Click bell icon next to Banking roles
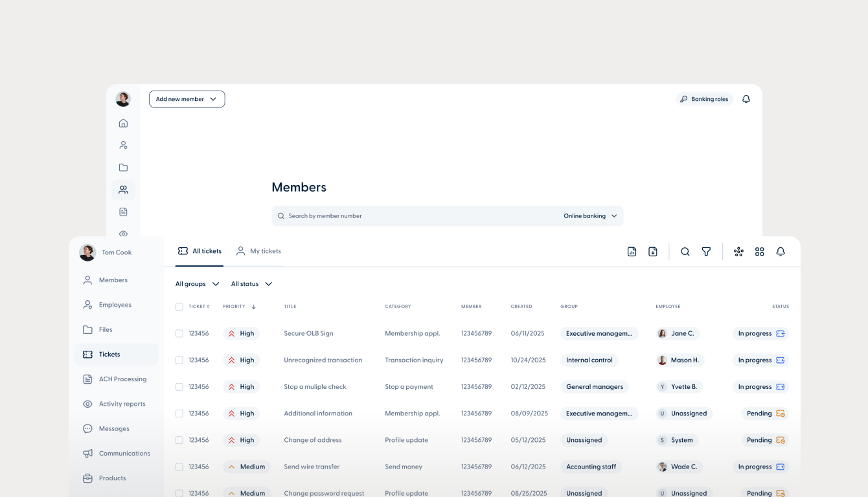 (x=746, y=99)
